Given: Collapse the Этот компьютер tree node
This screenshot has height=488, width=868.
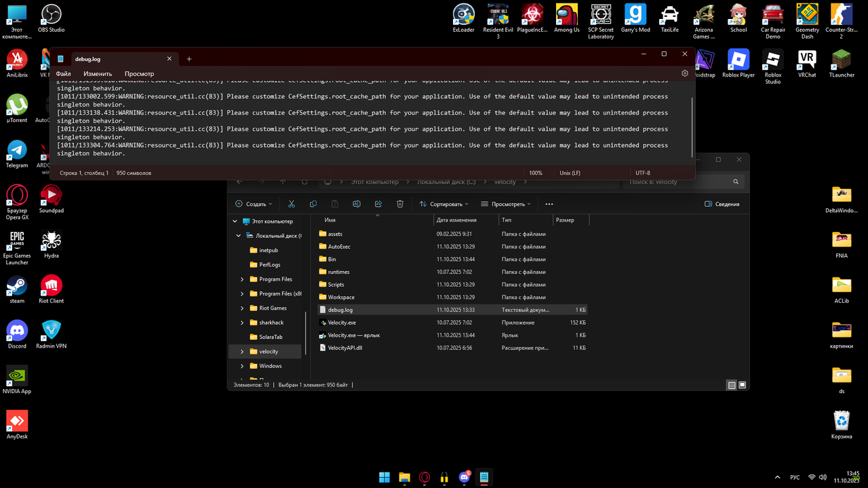Looking at the screenshot, I should coord(235,221).
